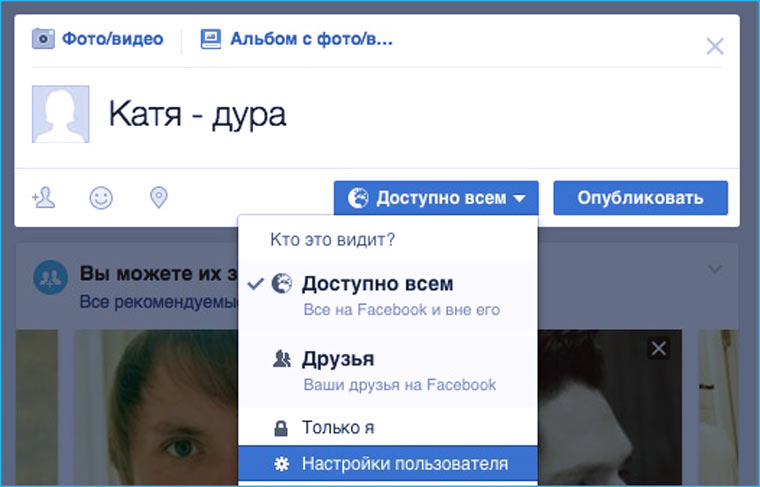The width and height of the screenshot is (760, 487).
Task: Add location with the map pin icon
Action: tap(159, 198)
